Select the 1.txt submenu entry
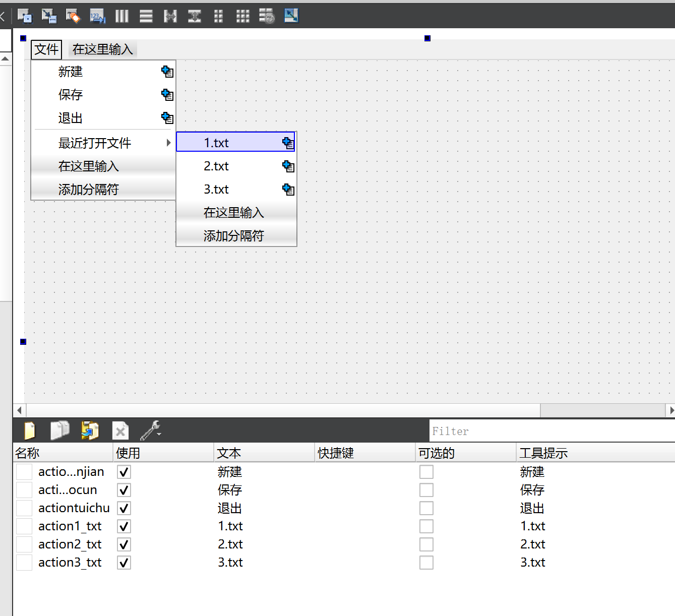 click(x=236, y=143)
